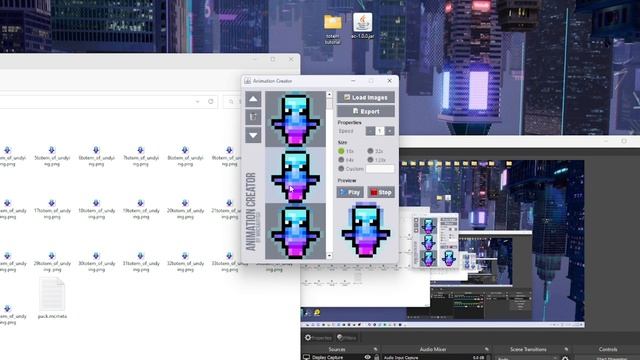Open the totem tutorial desktop folder
This screenshot has width=640, height=360.
333,29
